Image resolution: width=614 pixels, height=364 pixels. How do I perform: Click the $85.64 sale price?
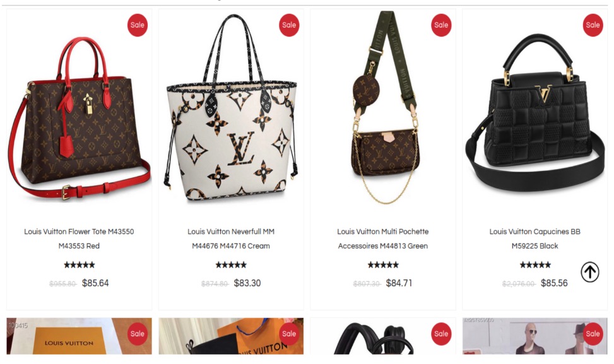coord(95,283)
